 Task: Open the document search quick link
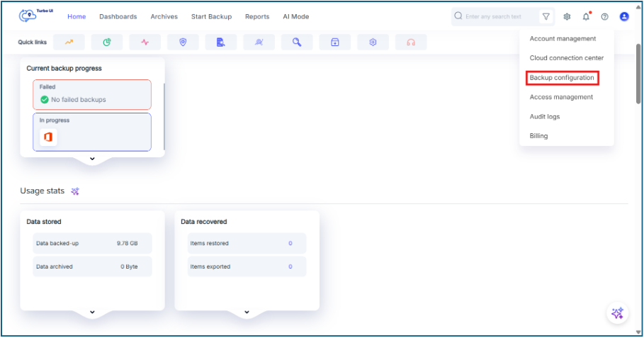[221, 42]
